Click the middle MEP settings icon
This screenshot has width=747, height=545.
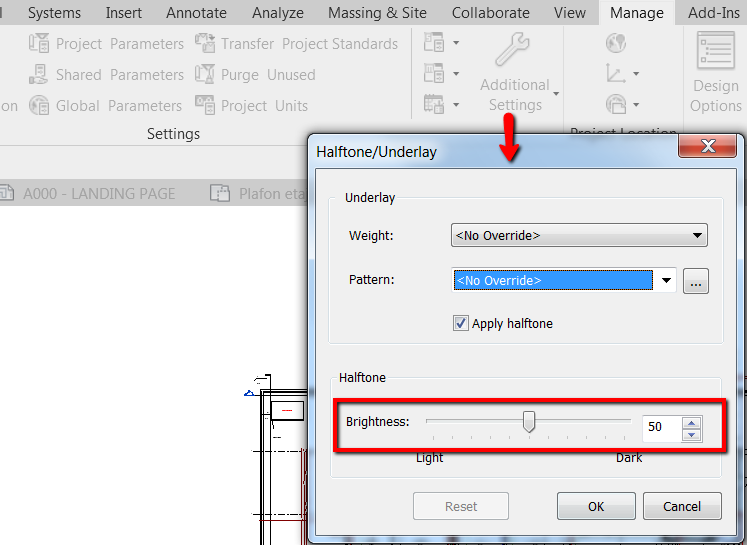tap(434, 73)
